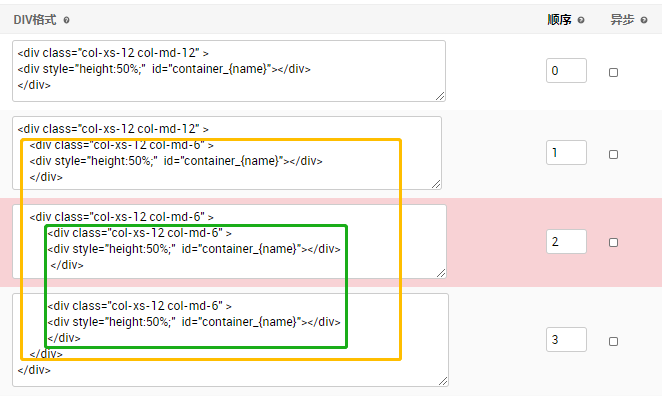The height and width of the screenshot is (396, 662).
Task: Click the help icon next to DIV格式
Action: tap(66, 20)
